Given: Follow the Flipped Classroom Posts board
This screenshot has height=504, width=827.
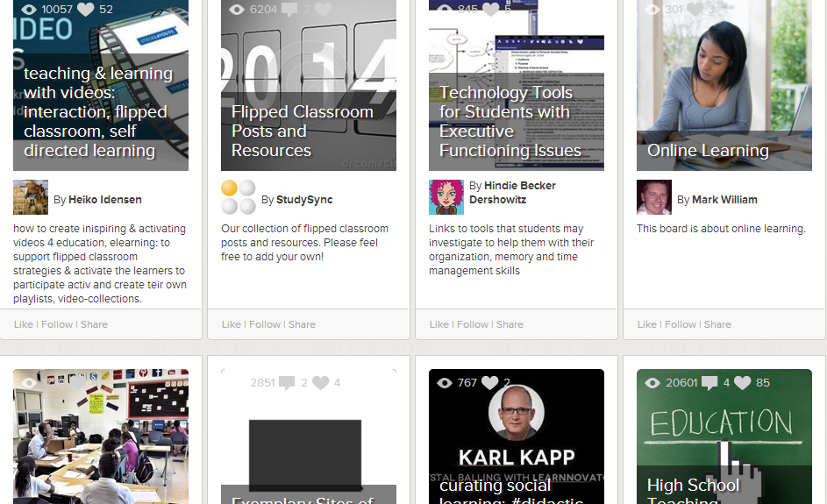Looking at the screenshot, I should pos(265,324).
